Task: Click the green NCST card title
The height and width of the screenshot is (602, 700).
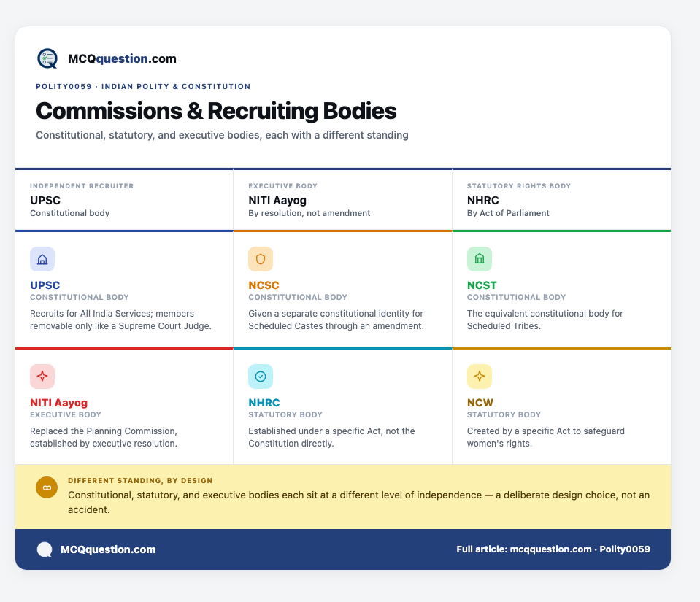Action: pyautogui.click(x=482, y=285)
